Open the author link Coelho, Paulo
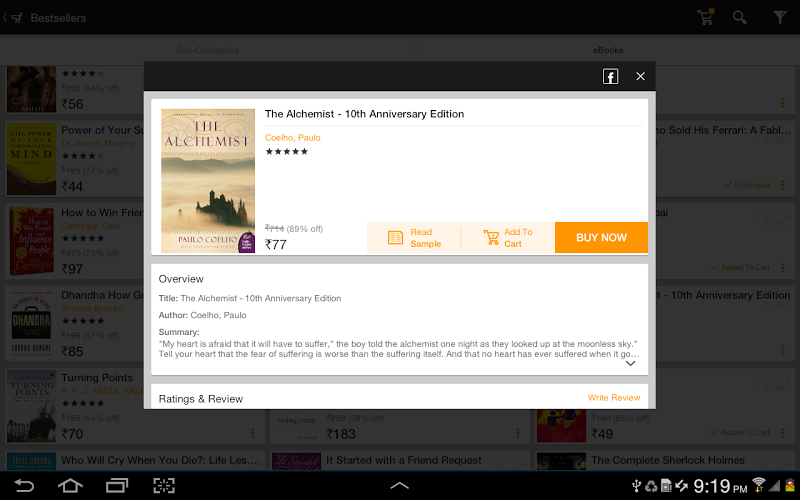 [292, 138]
